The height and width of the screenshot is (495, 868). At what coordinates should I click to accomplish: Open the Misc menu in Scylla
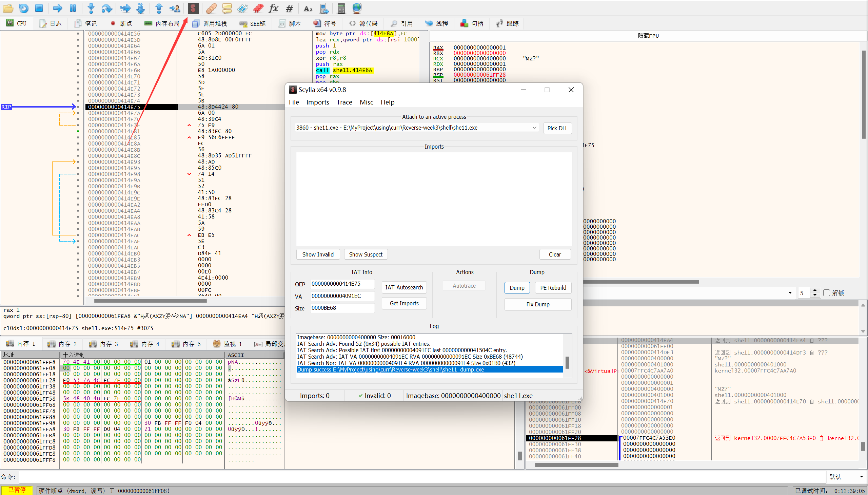click(x=366, y=102)
